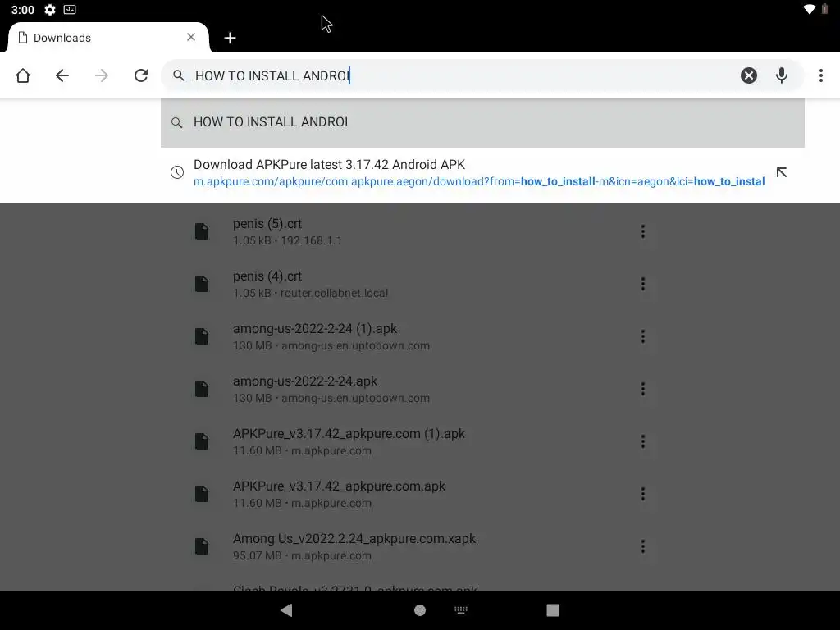Open options for penis (4).crt

coord(643,284)
